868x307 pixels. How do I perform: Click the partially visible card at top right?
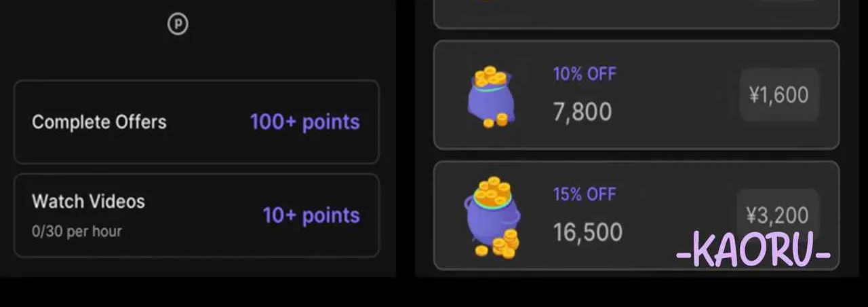pos(636,14)
